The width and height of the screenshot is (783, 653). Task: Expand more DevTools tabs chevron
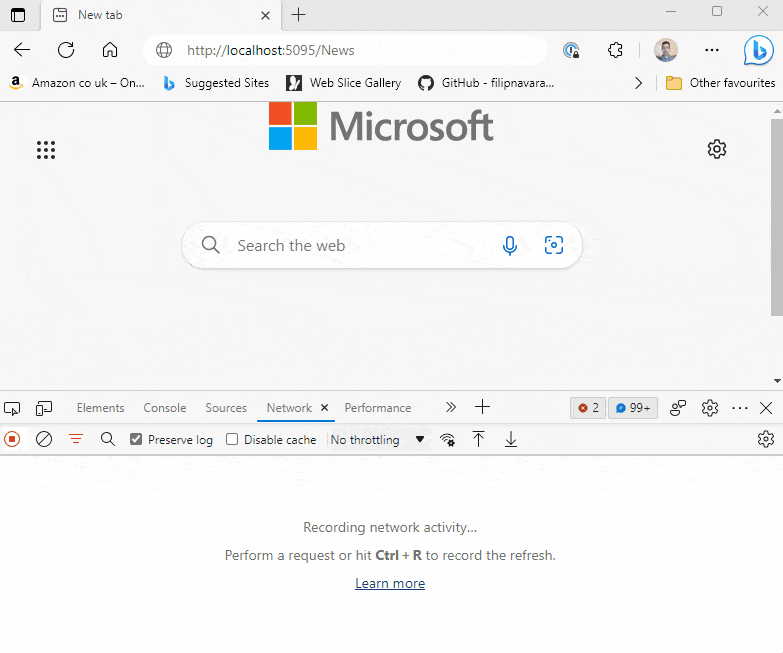(x=451, y=407)
